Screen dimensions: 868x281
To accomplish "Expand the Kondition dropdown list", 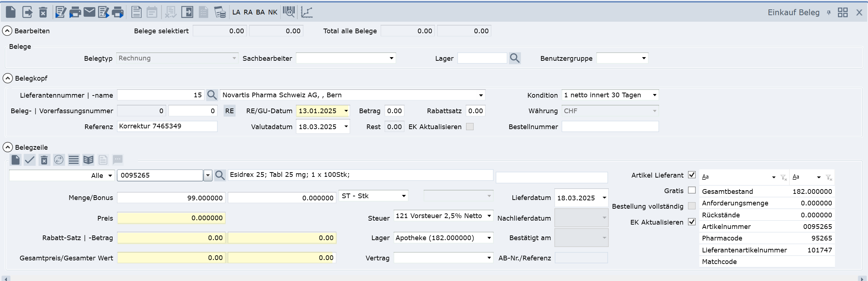I will [654, 95].
